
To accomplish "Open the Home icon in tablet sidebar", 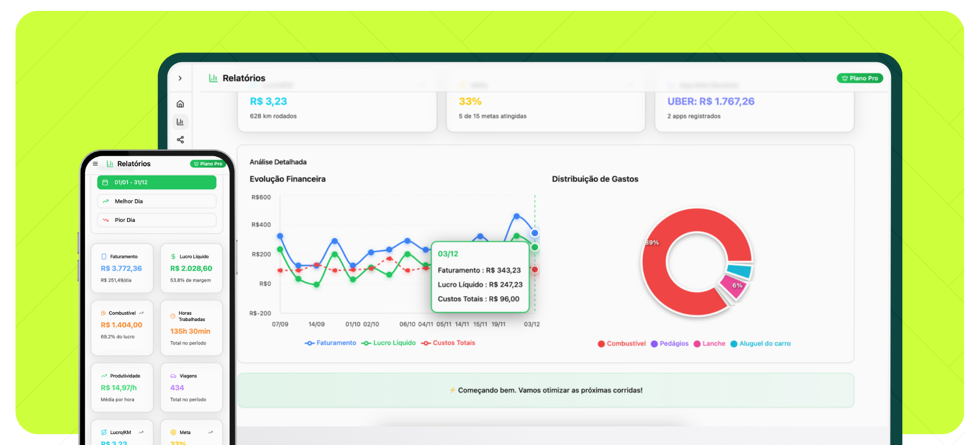I will point(180,104).
